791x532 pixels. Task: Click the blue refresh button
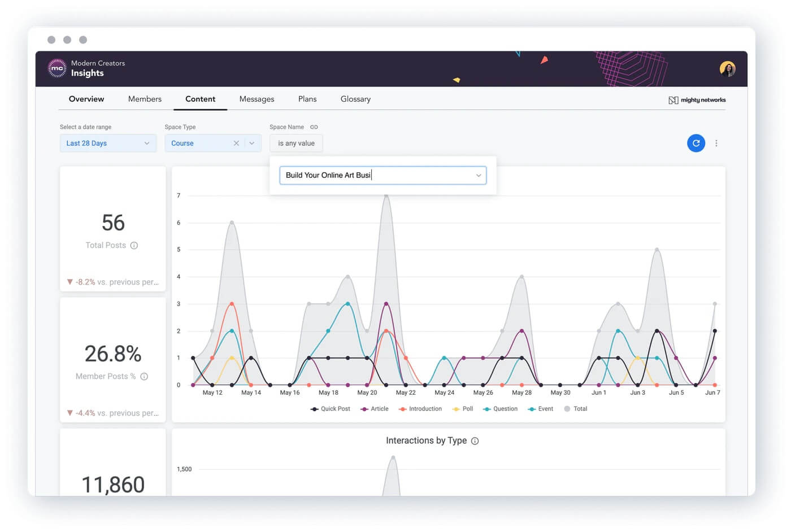point(696,143)
